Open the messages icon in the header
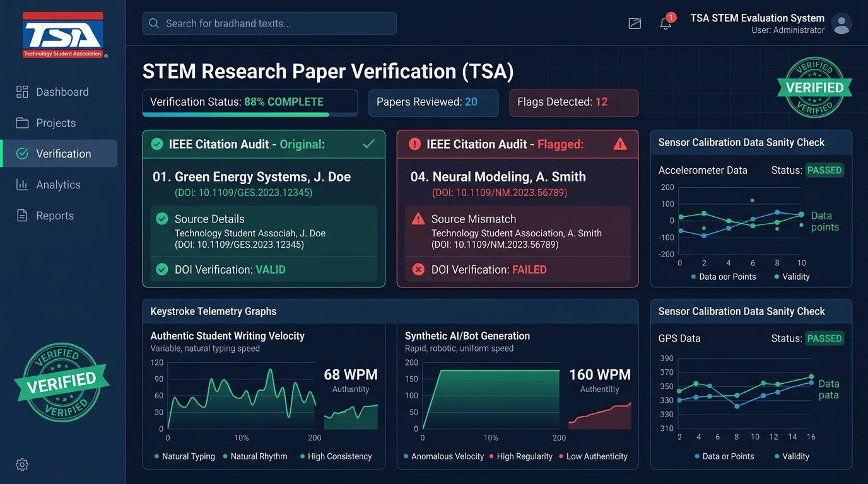Screen dimensions: 868x484 pos(635,23)
